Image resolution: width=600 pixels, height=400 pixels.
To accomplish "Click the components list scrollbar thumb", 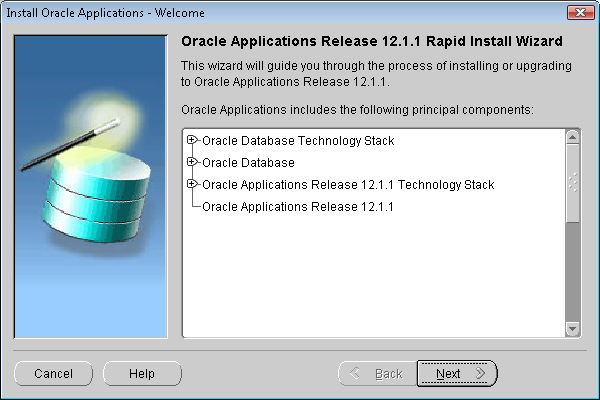I will pos(572,183).
